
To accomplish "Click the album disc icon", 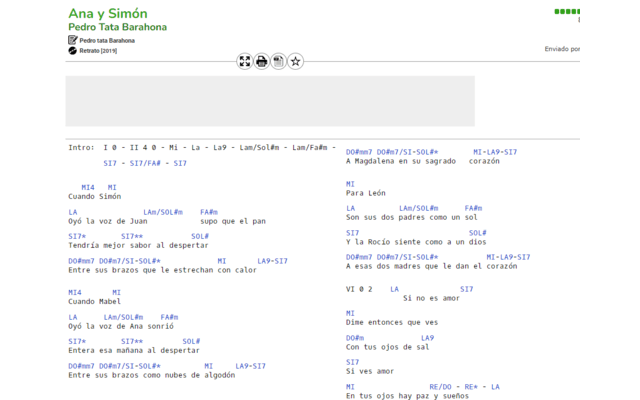I will point(73,51).
